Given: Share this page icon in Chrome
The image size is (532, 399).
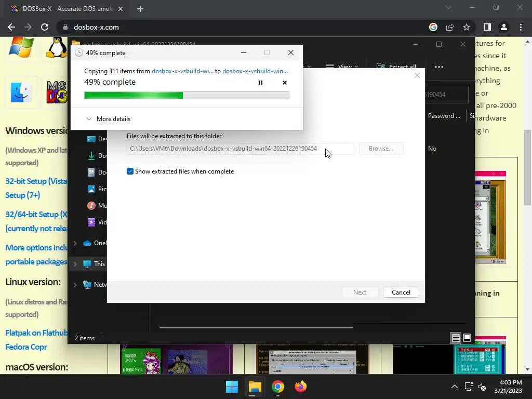Looking at the screenshot, I should coord(450,27).
